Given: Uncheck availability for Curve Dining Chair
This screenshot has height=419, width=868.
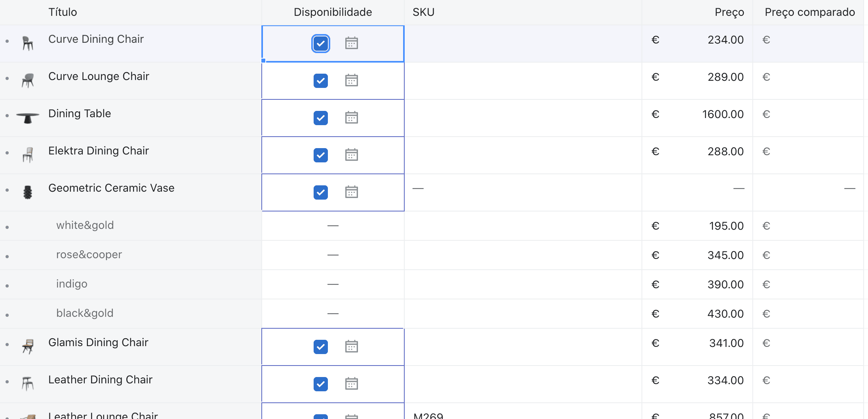Looking at the screenshot, I should (320, 44).
